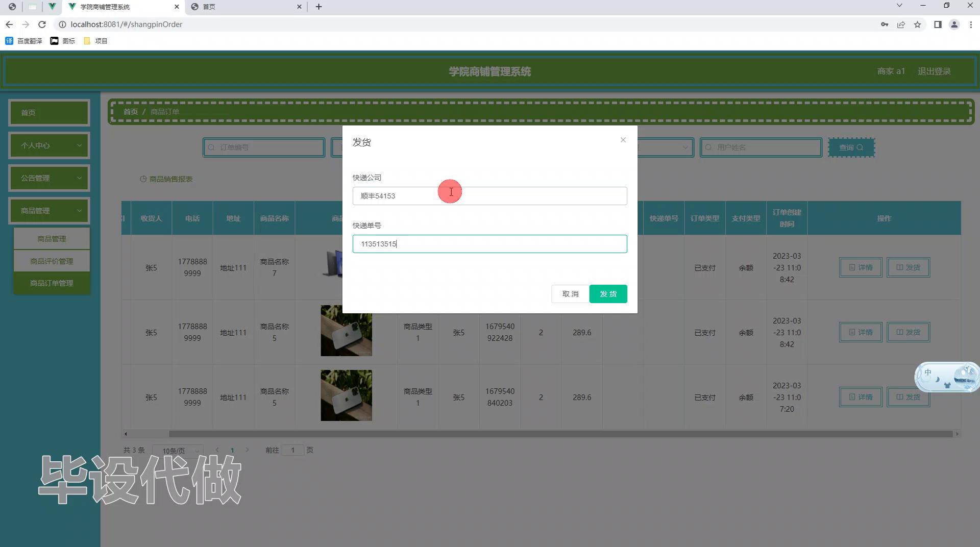980x547 pixels.
Task: Click the scrollbar right arrow
Action: pyautogui.click(x=957, y=434)
